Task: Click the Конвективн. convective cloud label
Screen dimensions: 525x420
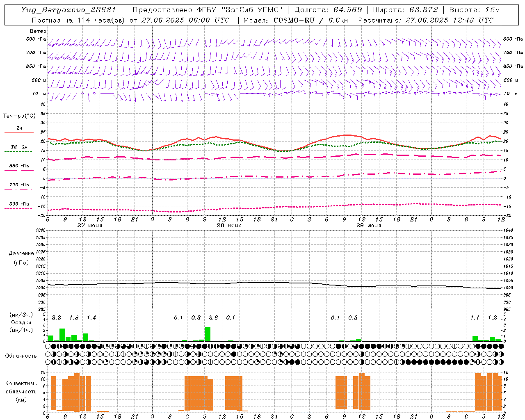Action: (21, 383)
